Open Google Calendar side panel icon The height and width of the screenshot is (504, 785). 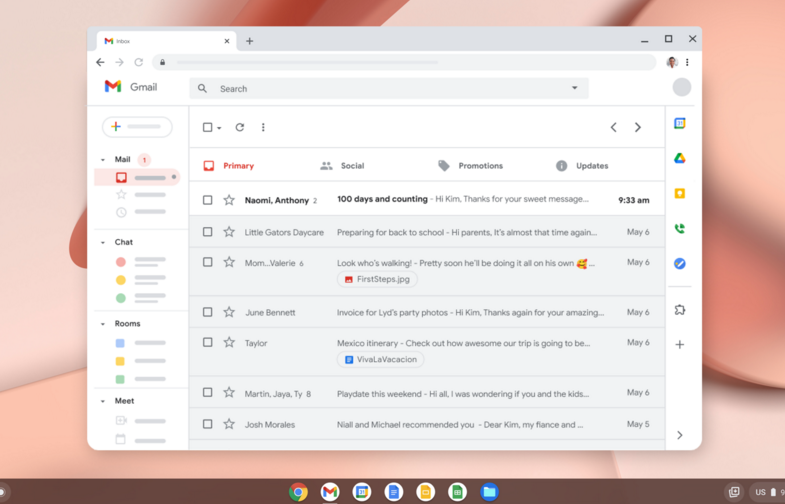click(679, 123)
